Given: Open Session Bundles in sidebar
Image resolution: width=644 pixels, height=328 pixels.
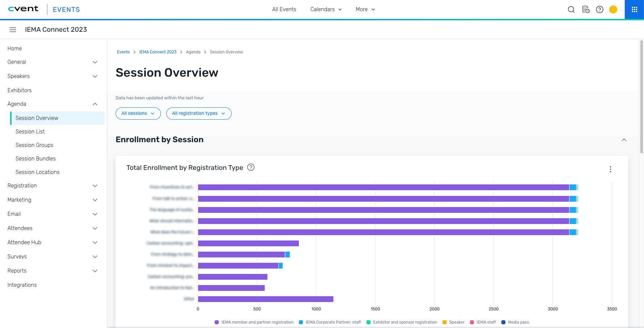Looking at the screenshot, I should coord(35,159).
